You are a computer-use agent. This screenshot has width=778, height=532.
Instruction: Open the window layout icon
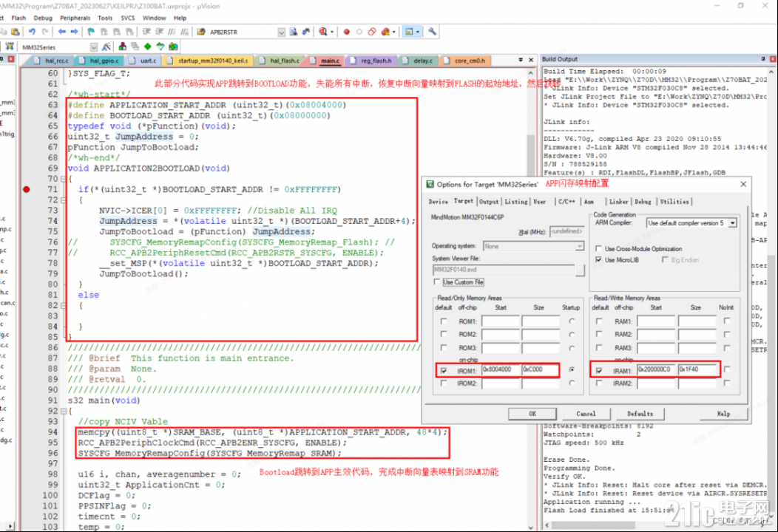[x=409, y=32]
